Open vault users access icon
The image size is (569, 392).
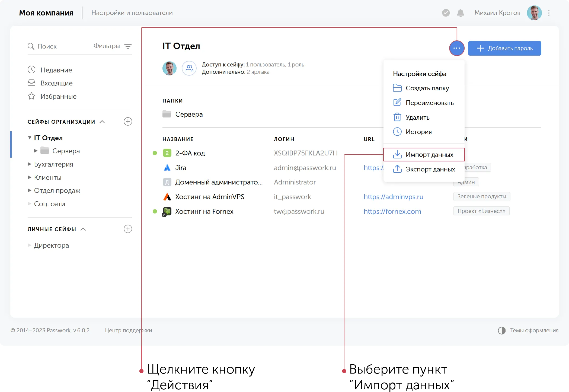189,68
